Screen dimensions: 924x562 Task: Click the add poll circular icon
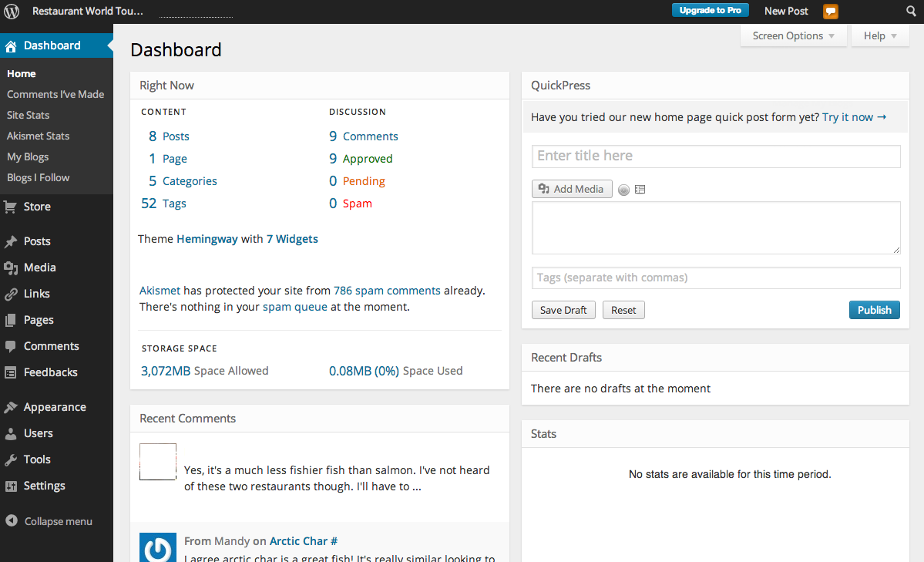click(x=623, y=190)
